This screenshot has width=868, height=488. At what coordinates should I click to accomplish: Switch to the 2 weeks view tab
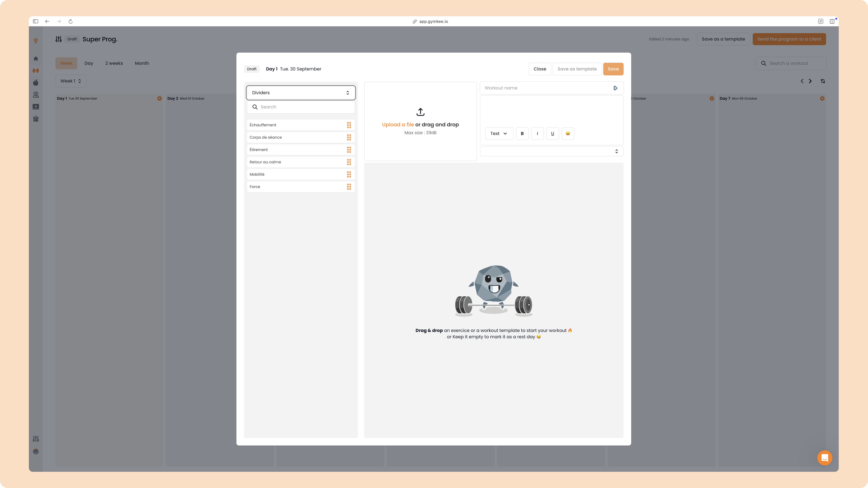114,63
